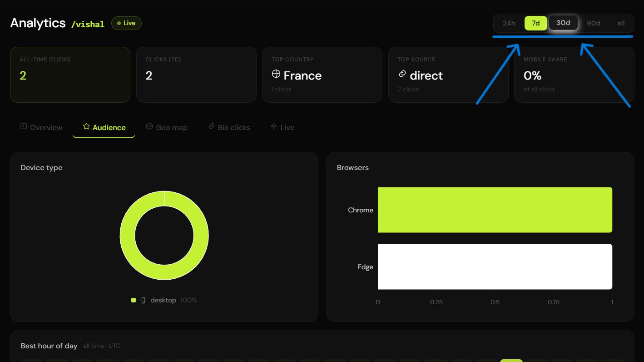This screenshot has width=644, height=362.
Task: Click the Live status badge
Action: [126, 23]
